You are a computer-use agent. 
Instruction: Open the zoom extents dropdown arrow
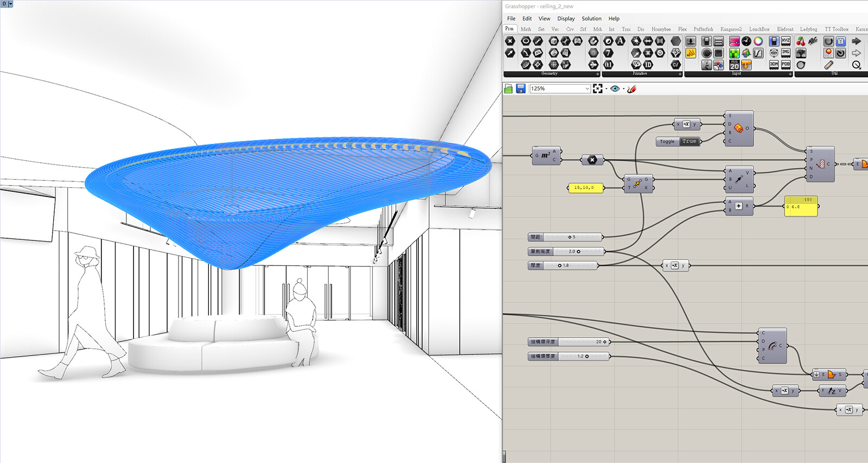[x=606, y=89]
